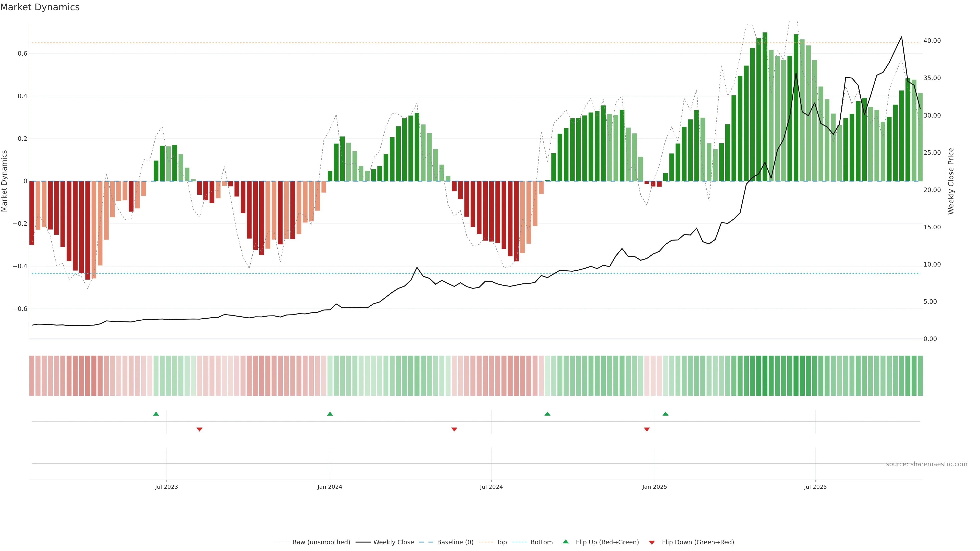
Task: Click the Flip Down triangle icon in legend
Action: tap(652, 542)
